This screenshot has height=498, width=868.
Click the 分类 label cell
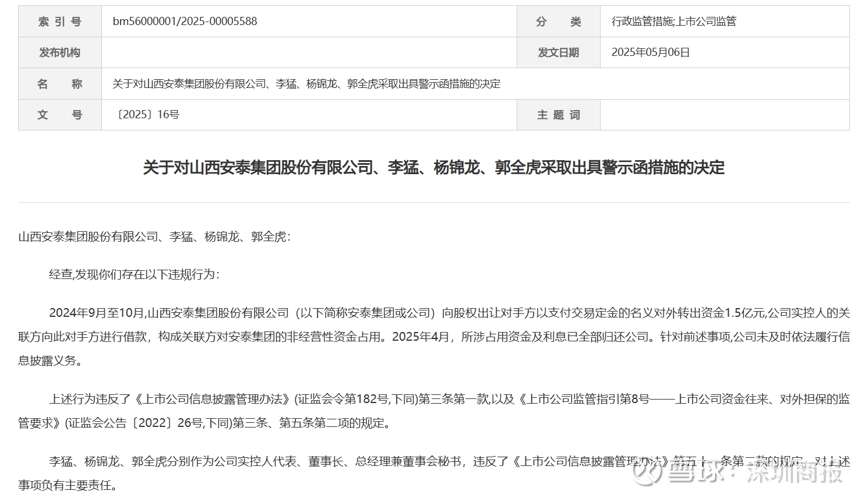559,22
